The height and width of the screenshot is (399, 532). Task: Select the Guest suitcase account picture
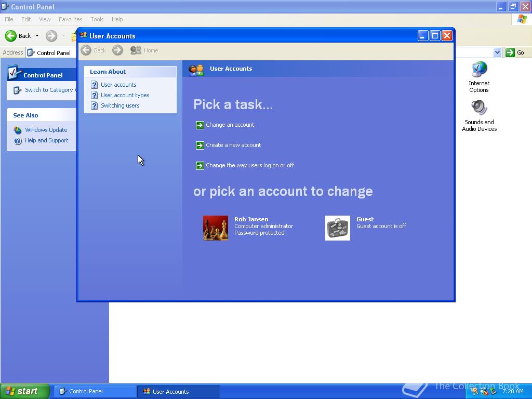tap(338, 228)
